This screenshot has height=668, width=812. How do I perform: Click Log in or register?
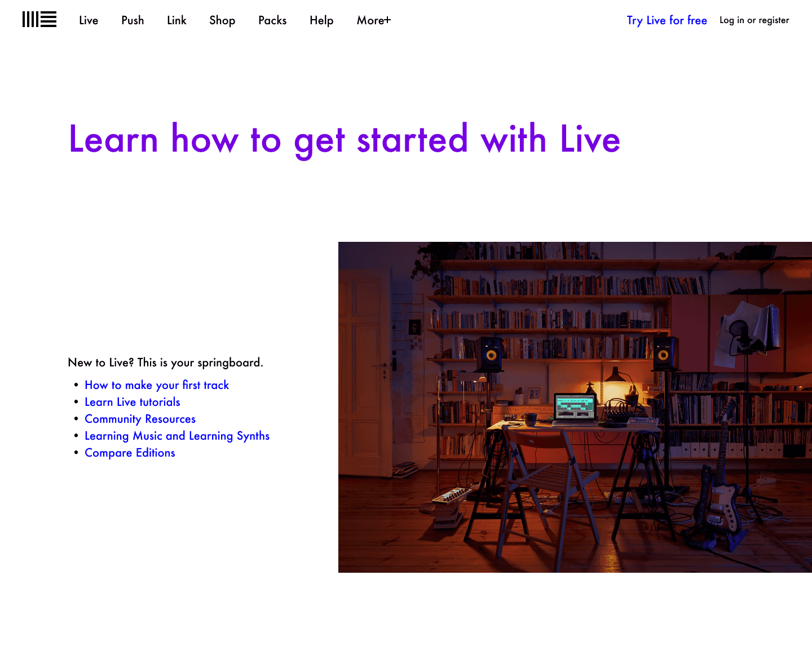pyautogui.click(x=754, y=20)
